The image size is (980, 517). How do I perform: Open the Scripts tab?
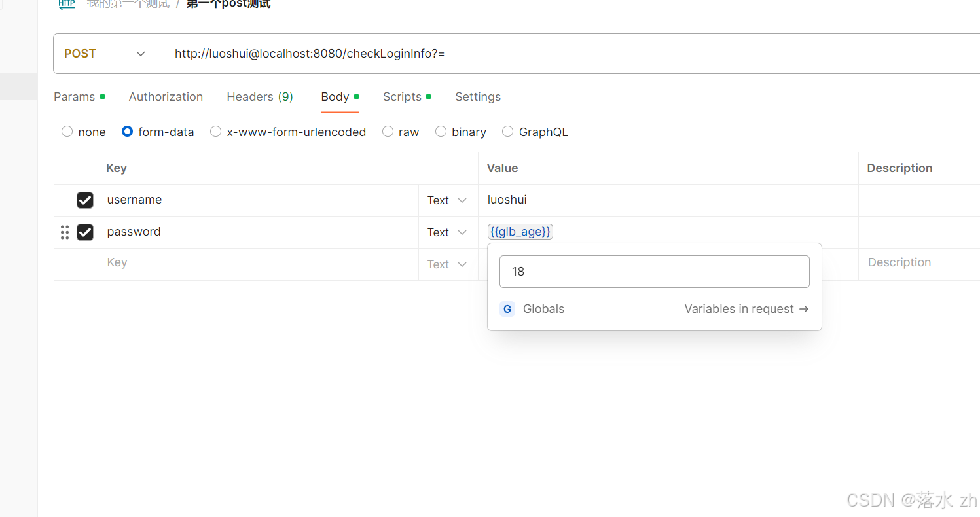[x=407, y=97]
